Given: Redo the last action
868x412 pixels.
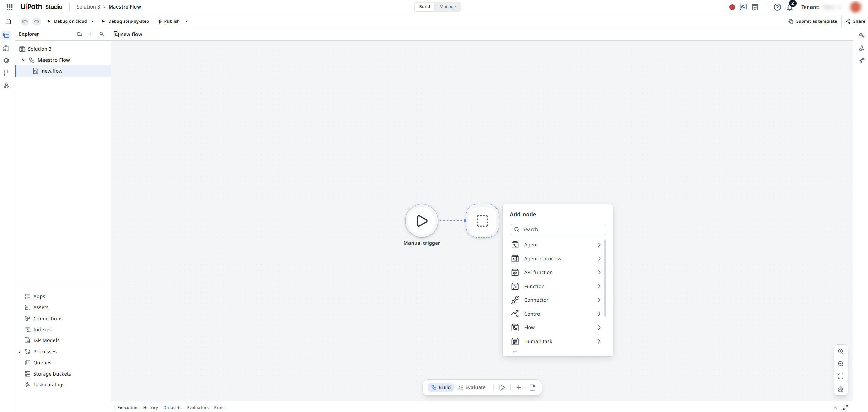Looking at the screenshot, I should (x=36, y=21).
